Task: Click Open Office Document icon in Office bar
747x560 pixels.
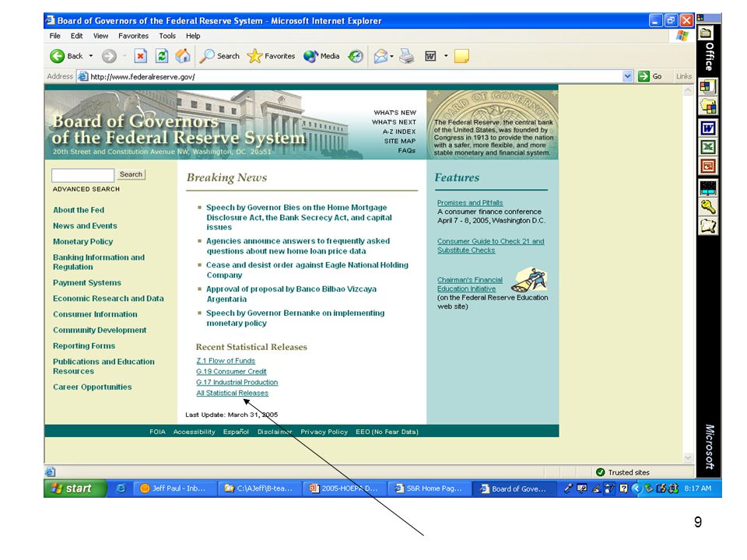Action: 707,107
